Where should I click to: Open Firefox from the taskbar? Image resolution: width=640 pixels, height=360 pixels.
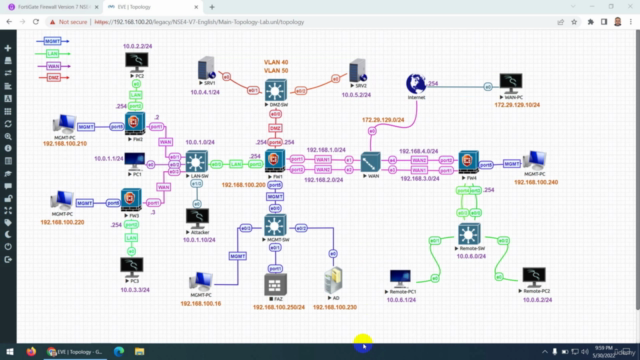click(31, 351)
